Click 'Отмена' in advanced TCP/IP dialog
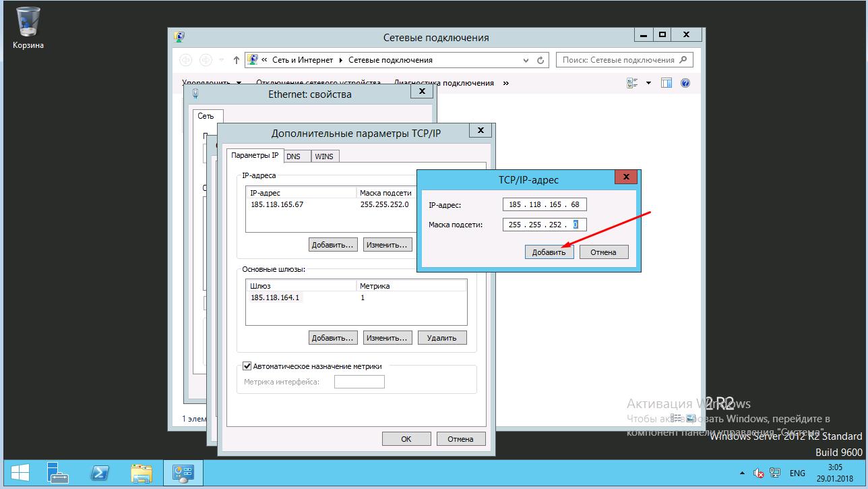 [460, 438]
